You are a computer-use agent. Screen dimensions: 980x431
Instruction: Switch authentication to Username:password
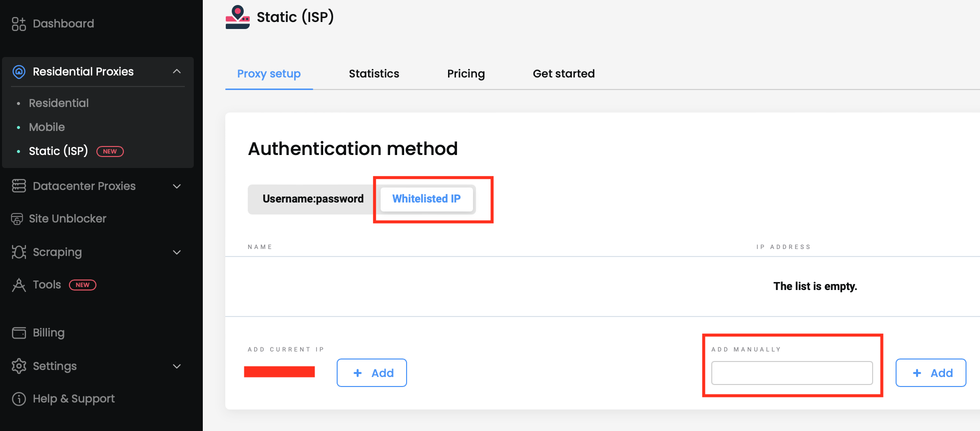(313, 199)
